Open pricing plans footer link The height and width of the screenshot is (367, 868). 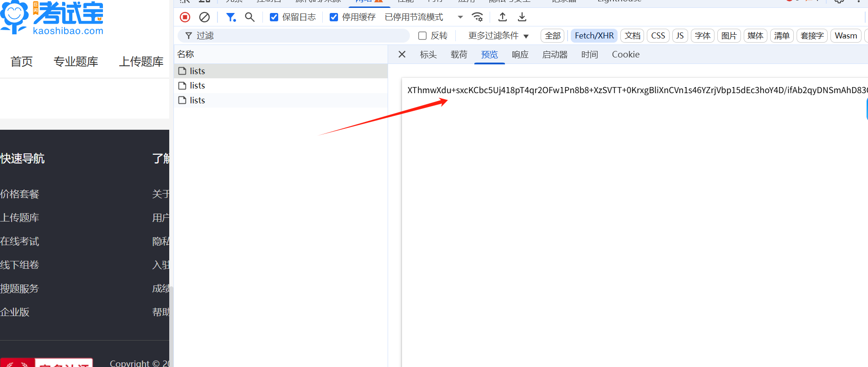[19, 194]
